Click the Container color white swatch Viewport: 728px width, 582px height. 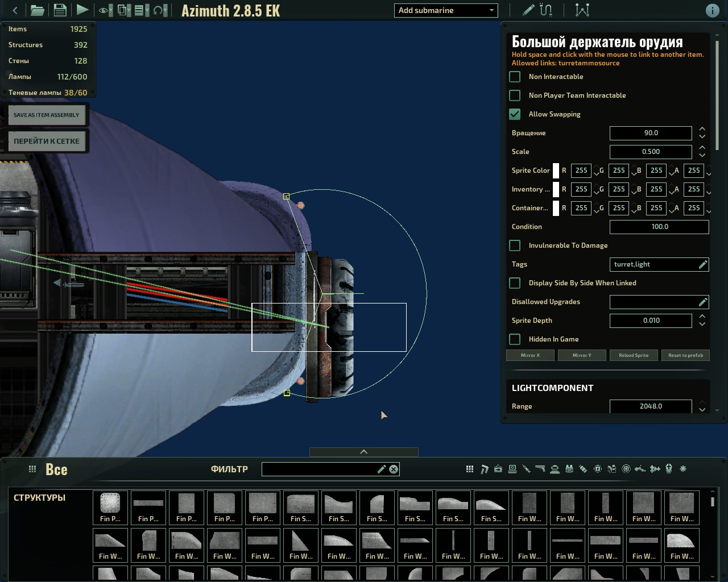(x=556, y=207)
